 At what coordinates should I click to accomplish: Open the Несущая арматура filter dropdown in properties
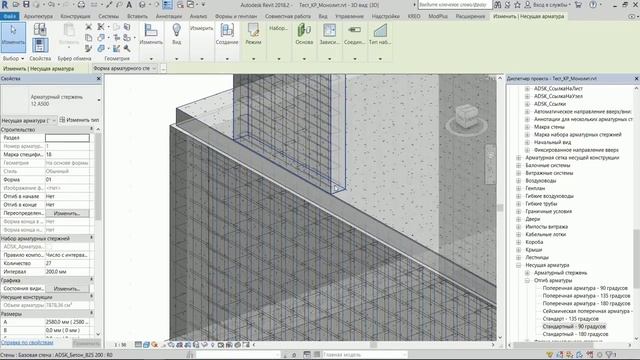tap(29, 120)
